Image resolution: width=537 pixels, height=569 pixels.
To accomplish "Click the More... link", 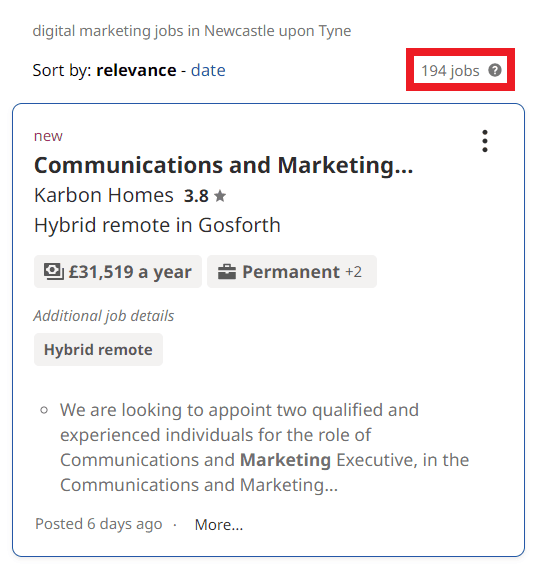I will click(x=219, y=525).
